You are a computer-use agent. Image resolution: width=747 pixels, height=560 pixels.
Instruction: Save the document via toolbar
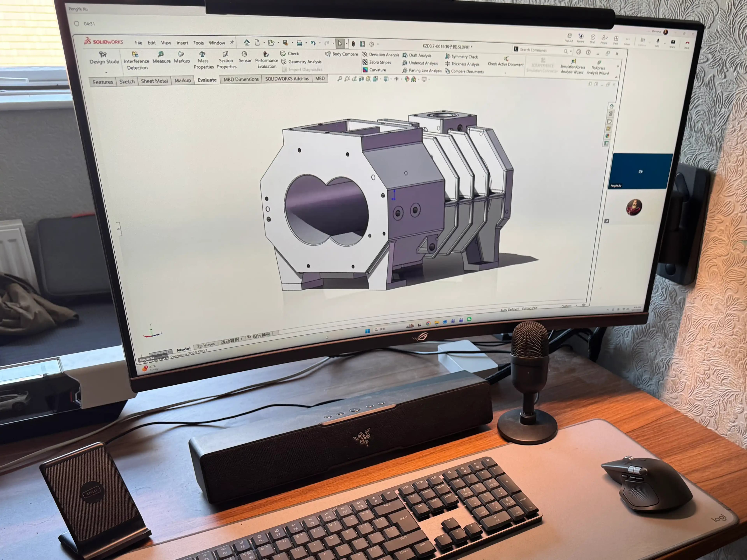[285, 43]
